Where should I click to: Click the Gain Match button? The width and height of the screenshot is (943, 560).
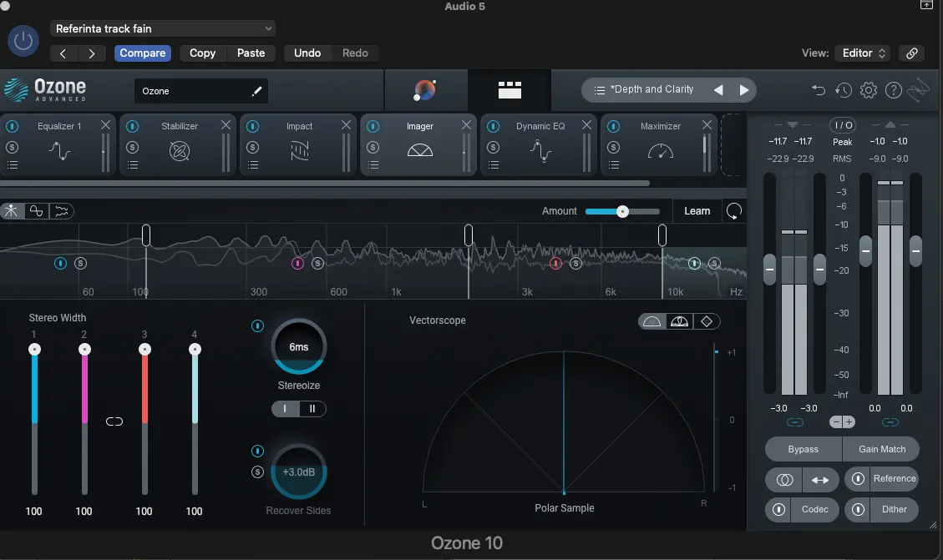(x=882, y=449)
